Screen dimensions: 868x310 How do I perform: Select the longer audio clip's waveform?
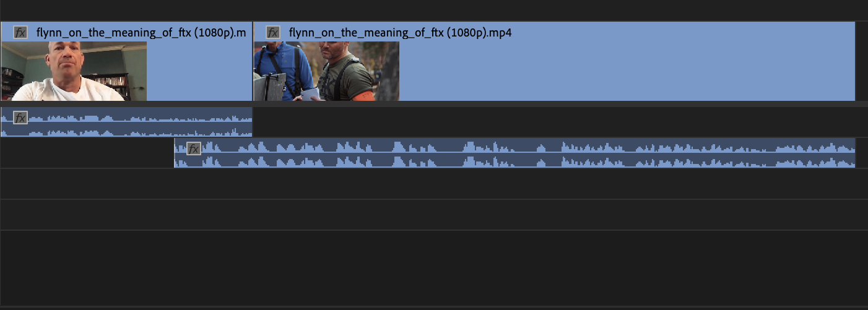[x=514, y=153]
